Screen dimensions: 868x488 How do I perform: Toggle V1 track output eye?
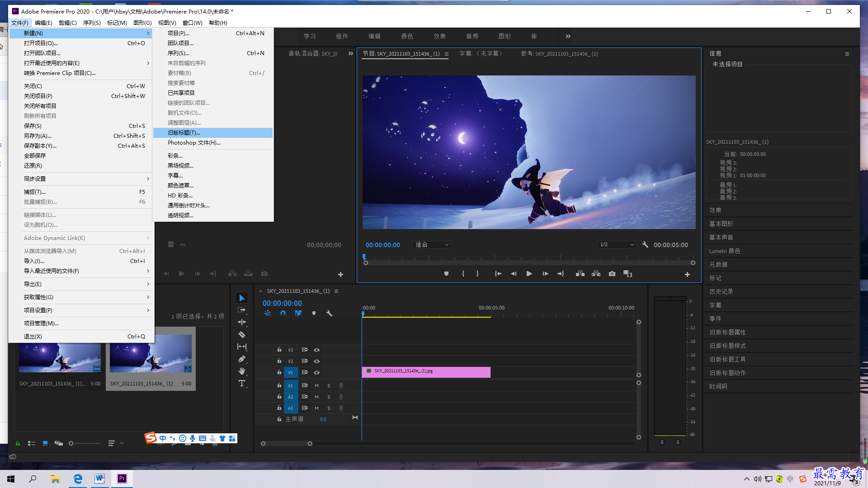[x=317, y=372]
